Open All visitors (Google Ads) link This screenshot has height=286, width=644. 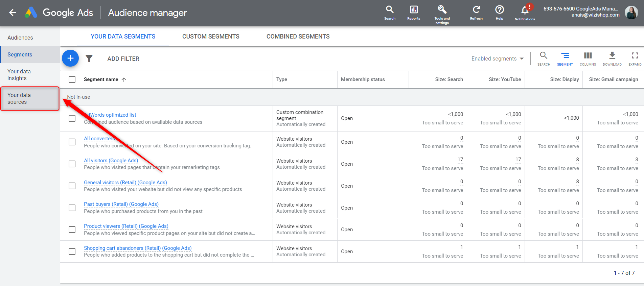tap(111, 161)
